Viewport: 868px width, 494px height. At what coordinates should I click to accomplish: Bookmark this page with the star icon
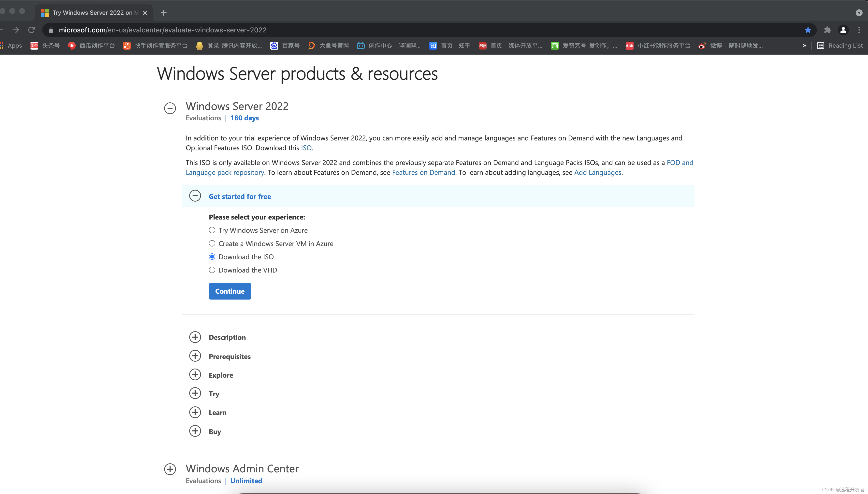coord(808,30)
